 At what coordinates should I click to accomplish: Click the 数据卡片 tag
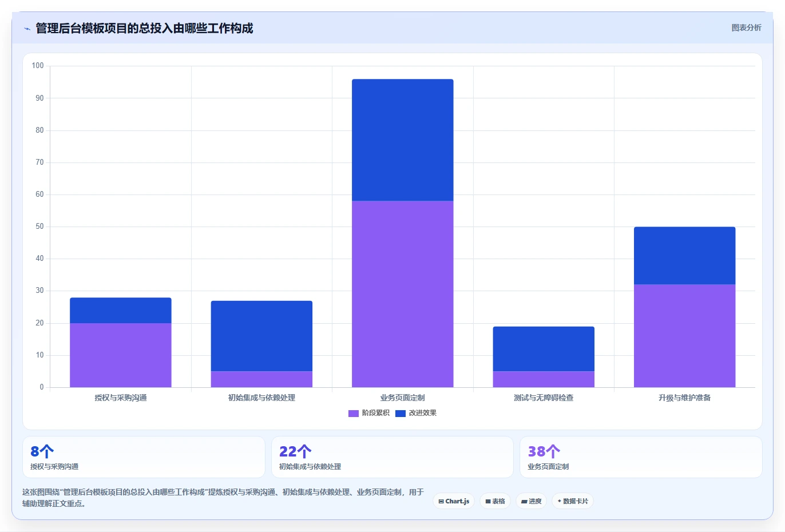pyautogui.click(x=573, y=501)
